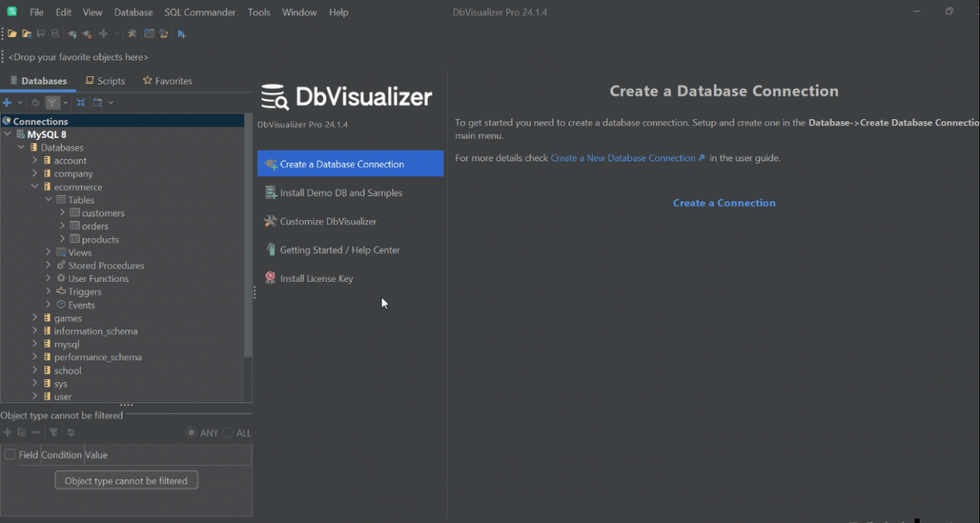
Task: Select the ALL filter radio button
Action: (228, 433)
